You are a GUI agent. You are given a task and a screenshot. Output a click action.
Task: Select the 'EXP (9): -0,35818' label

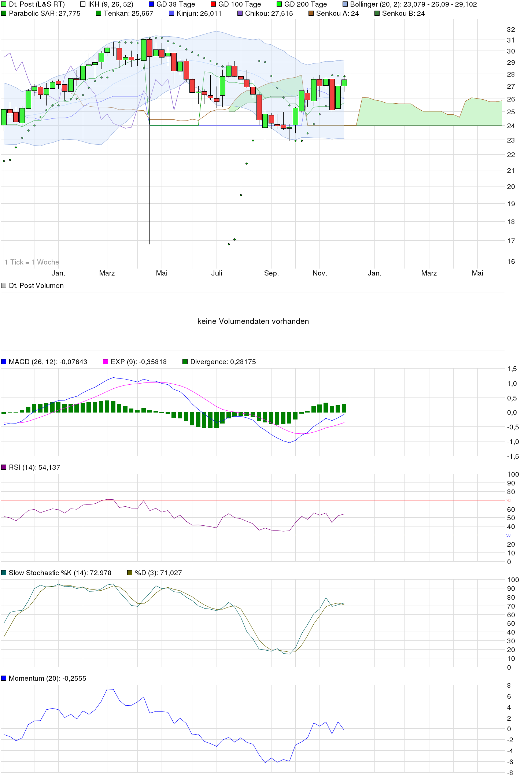pos(138,362)
